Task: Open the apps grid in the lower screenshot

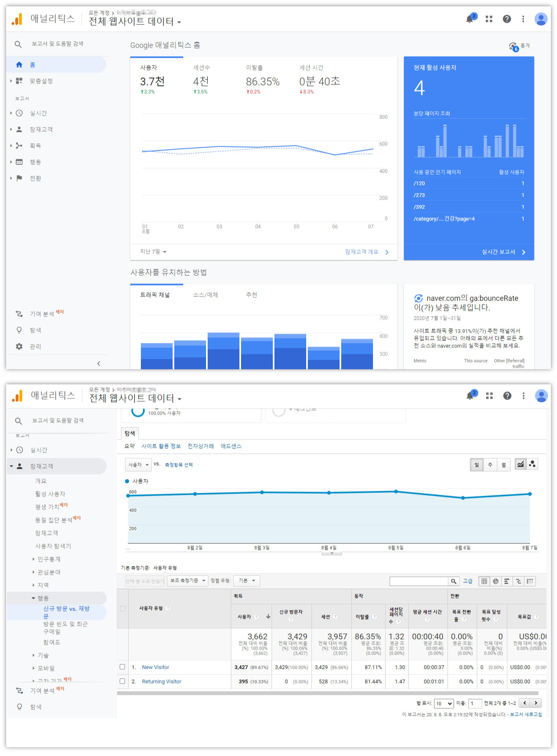Action: click(x=489, y=396)
